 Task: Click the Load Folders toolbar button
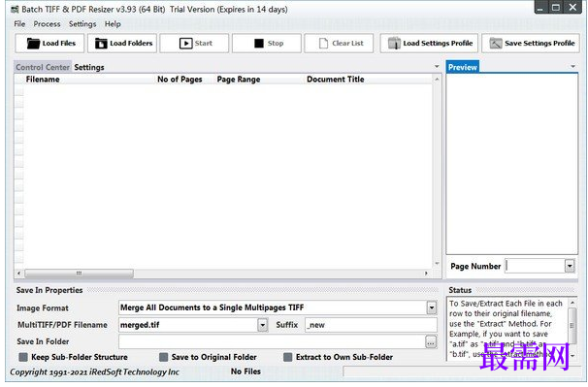pos(122,43)
